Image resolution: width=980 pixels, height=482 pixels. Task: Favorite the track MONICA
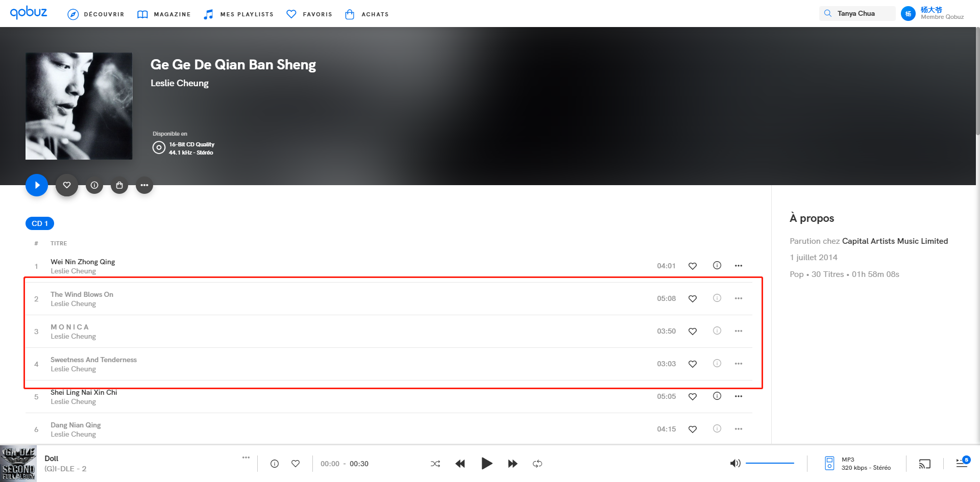(693, 331)
